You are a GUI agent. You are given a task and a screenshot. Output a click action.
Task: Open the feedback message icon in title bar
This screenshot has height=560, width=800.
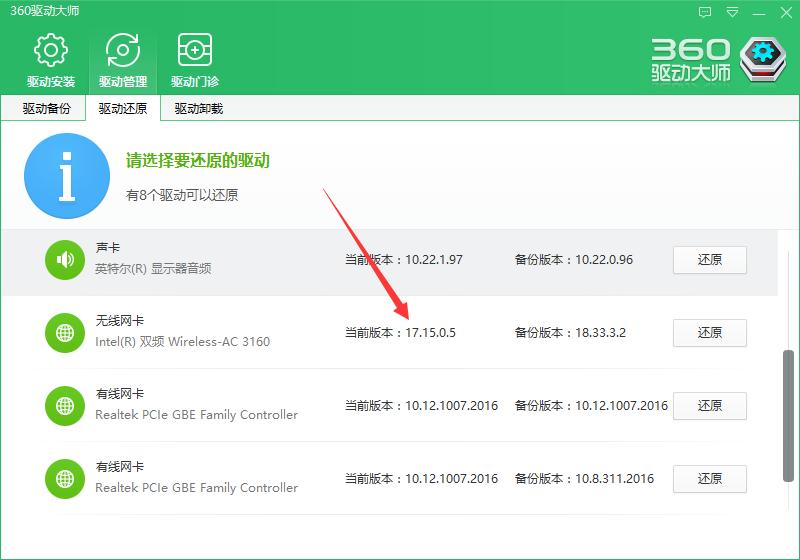point(705,12)
